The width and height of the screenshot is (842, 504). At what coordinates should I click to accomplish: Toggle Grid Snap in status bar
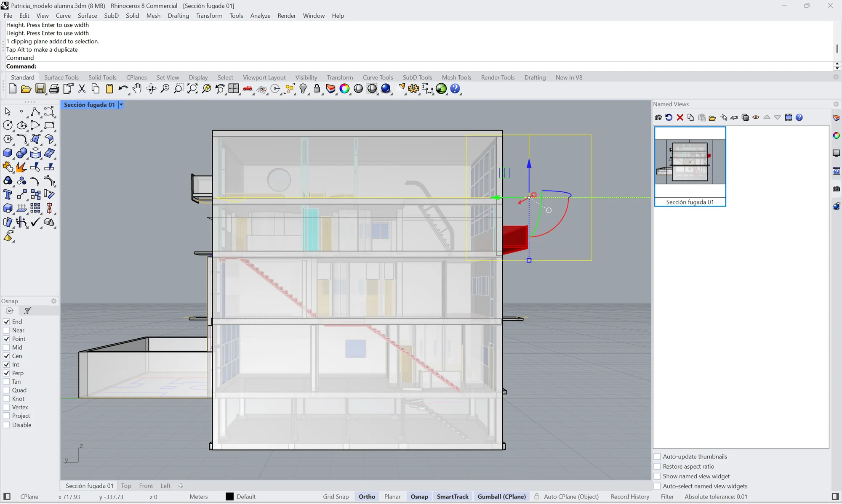tap(336, 496)
